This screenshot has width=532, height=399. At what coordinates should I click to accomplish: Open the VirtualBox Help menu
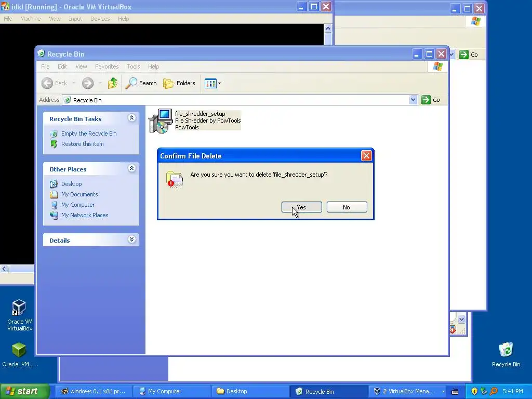pos(123,19)
